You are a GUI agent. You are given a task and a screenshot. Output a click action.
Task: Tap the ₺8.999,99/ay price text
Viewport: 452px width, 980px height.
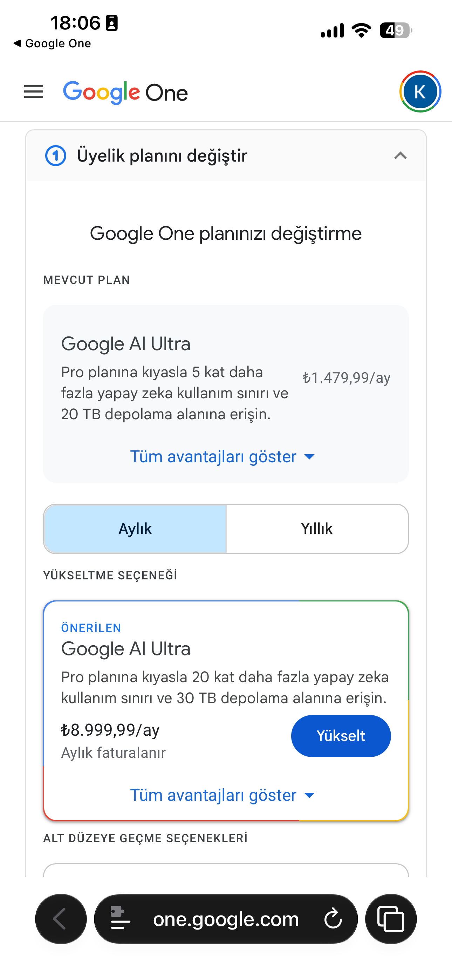point(110,730)
